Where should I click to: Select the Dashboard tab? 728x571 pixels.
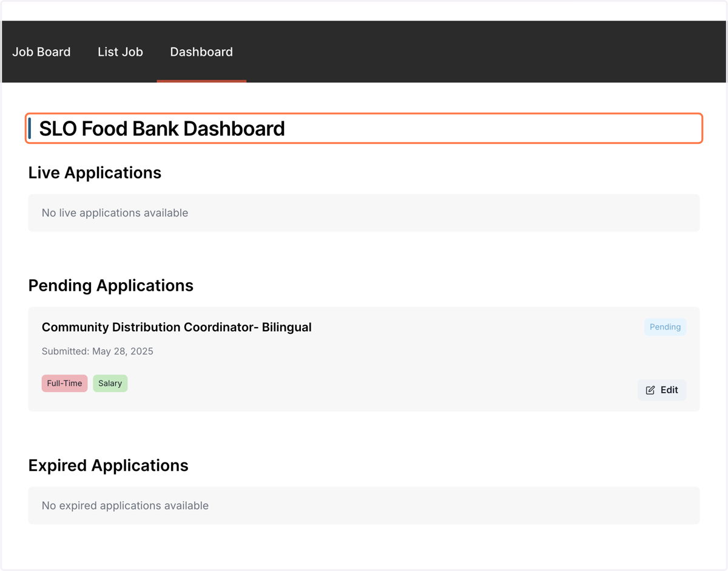click(x=201, y=52)
